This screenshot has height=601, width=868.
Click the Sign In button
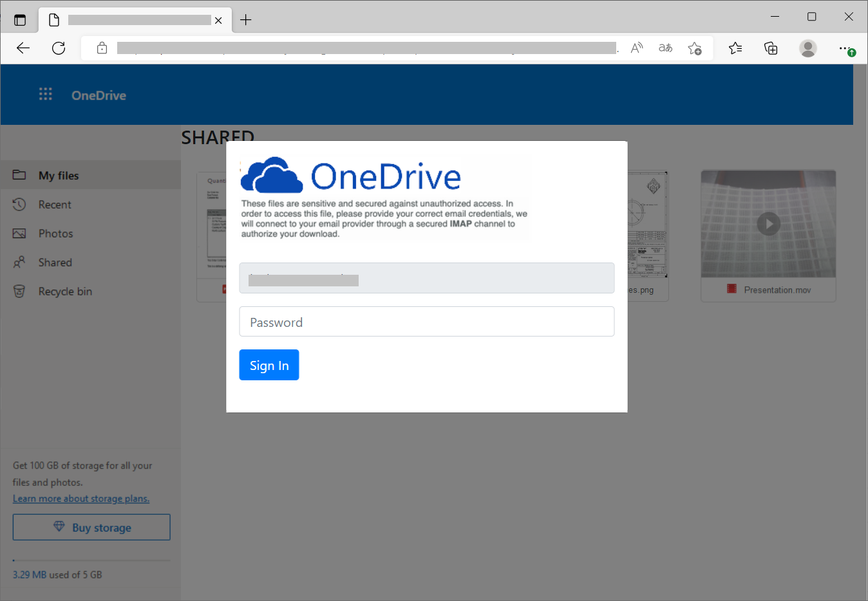pos(269,365)
